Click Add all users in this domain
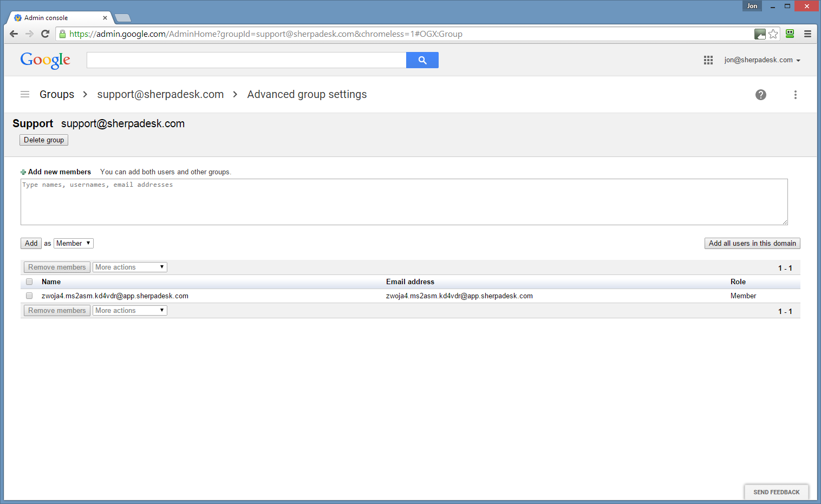The image size is (821, 504). click(x=752, y=243)
